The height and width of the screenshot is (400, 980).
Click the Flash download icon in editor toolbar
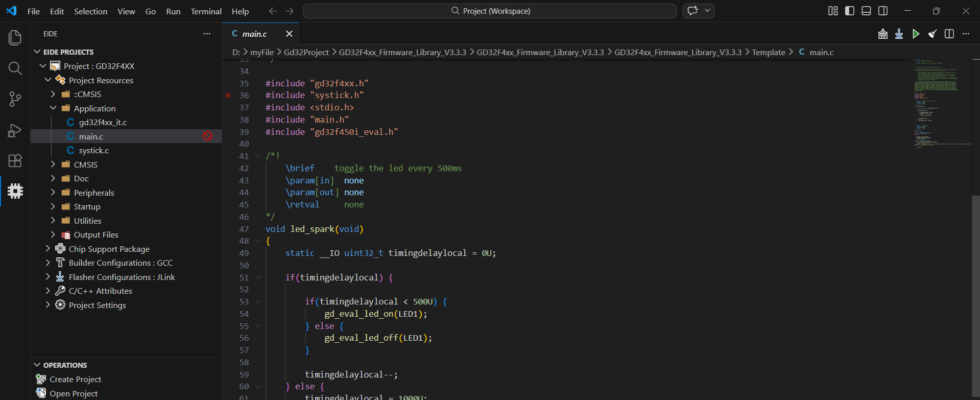click(x=899, y=34)
